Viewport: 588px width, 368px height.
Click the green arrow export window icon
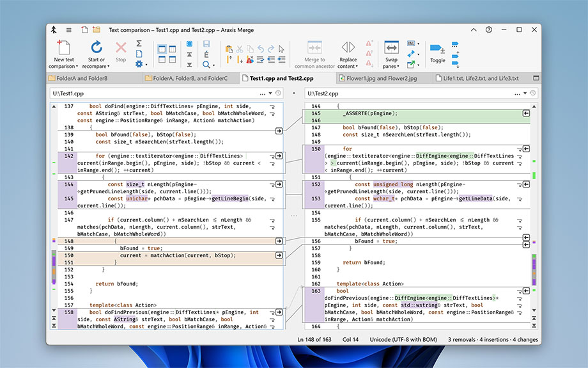pyautogui.click(x=411, y=65)
